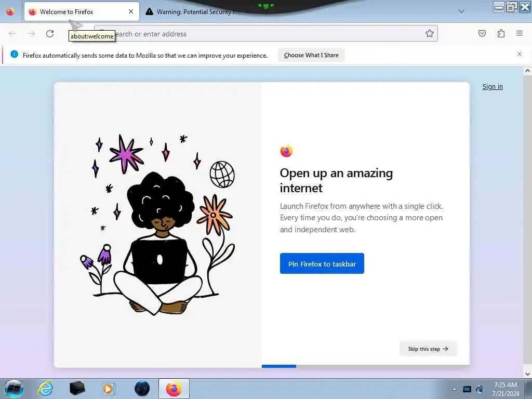
Task: Click the page scrollbar down arrow
Action: (527, 374)
